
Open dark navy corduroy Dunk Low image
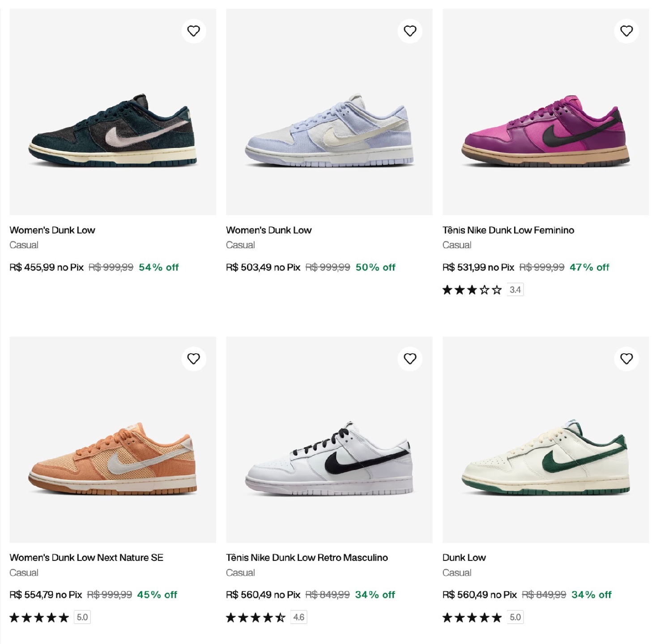113,130
